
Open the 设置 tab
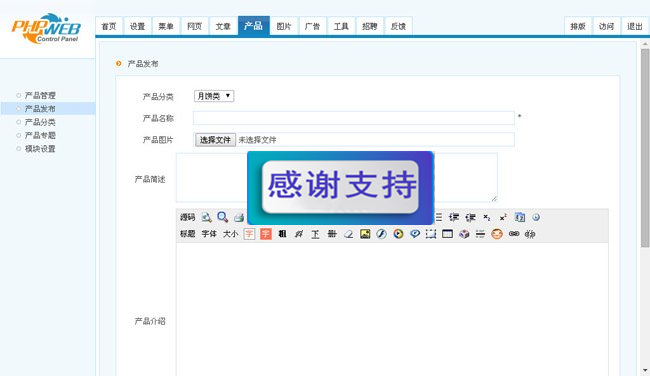click(138, 26)
